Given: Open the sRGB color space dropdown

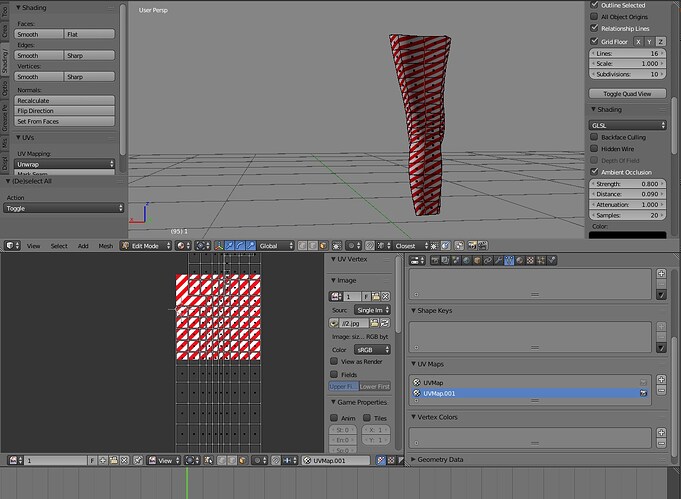Looking at the screenshot, I should click(372, 350).
